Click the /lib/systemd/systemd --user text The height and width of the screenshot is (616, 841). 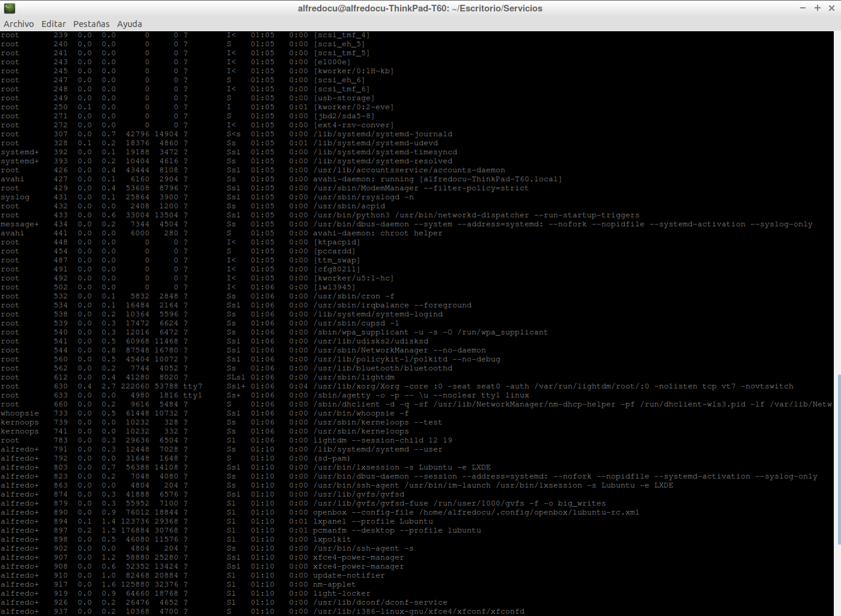[x=378, y=450]
